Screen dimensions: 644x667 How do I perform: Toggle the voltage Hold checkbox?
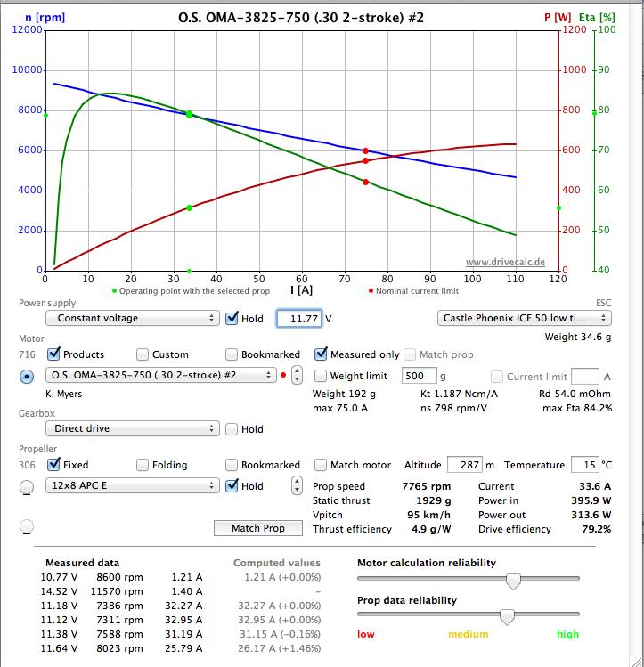tap(232, 318)
